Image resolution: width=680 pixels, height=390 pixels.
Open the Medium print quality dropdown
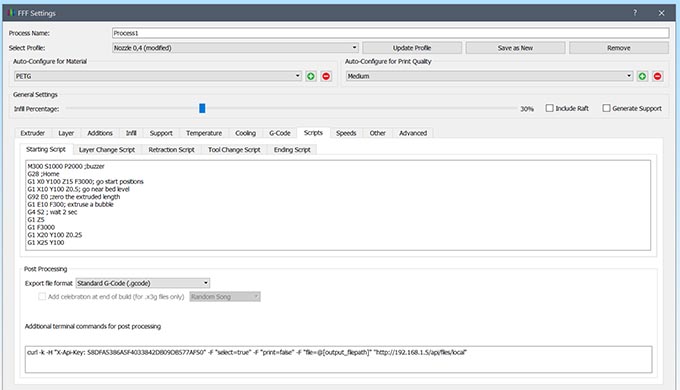[489, 76]
